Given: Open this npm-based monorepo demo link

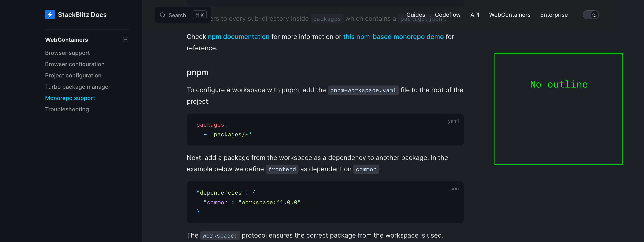Looking at the screenshot, I should tap(393, 37).
